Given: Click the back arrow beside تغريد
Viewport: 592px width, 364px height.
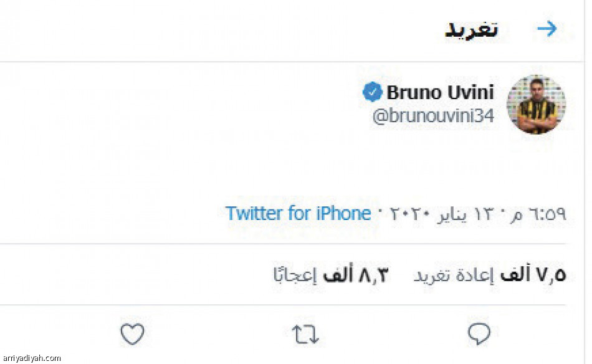Looking at the screenshot, I should tap(547, 28).
